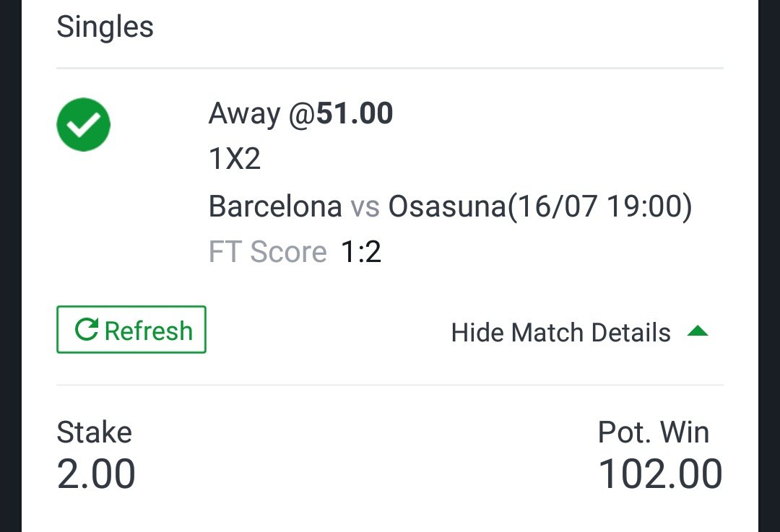Screen dimensions: 780x532
Task: Click the FT Score label
Action: point(267,252)
